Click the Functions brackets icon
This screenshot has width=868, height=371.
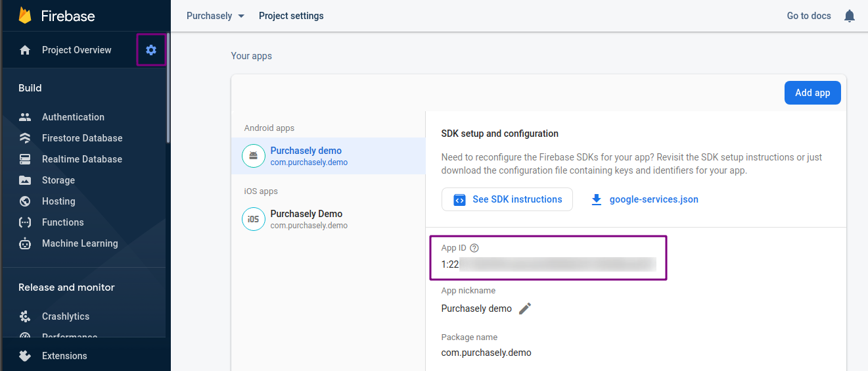(x=25, y=222)
